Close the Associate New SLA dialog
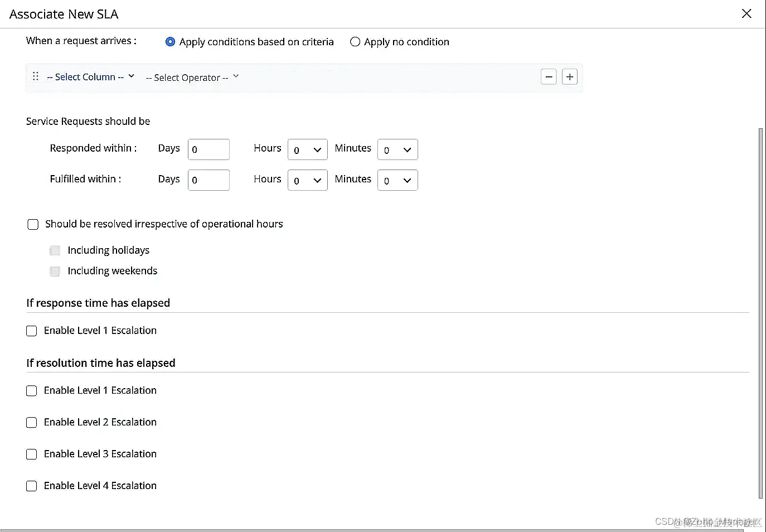This screenshot has width=766, height=532. click(x=746, y=14)
